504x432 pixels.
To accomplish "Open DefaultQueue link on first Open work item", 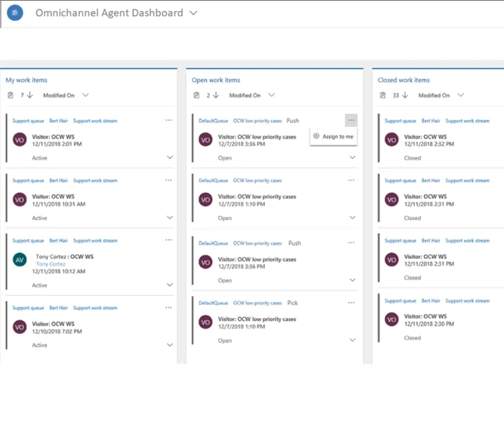I will coord(213,121).
